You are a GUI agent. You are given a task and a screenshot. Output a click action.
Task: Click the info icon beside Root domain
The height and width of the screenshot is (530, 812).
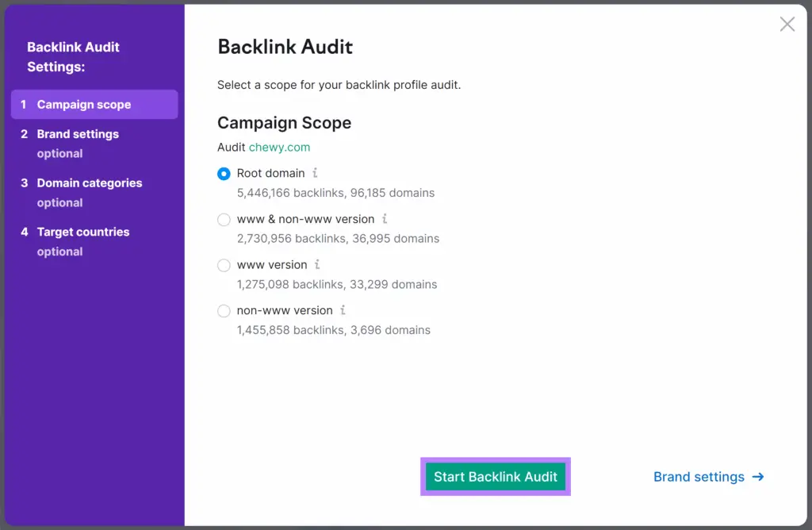point(315,173)
